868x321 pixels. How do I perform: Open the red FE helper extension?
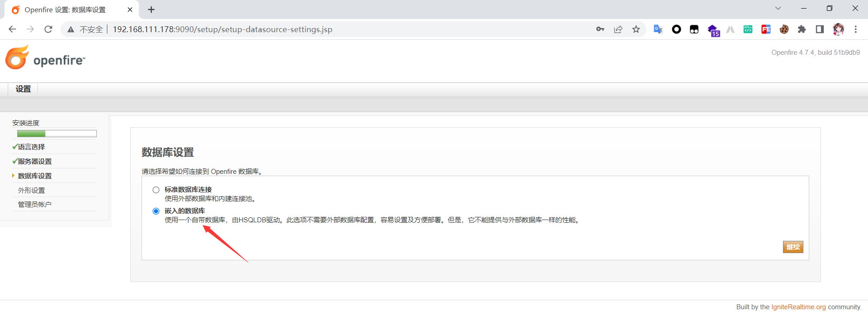(x=766, y=29)
